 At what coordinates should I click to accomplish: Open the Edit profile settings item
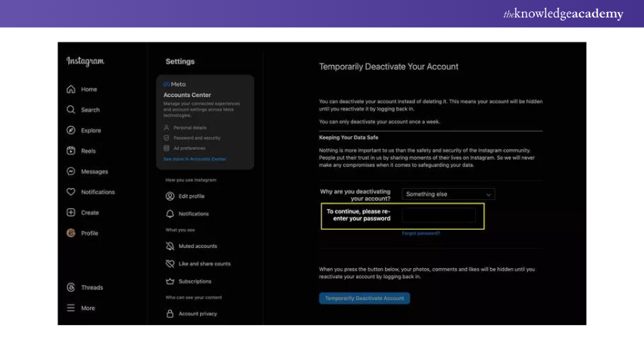pyautogui.click(x=192, y=196)
